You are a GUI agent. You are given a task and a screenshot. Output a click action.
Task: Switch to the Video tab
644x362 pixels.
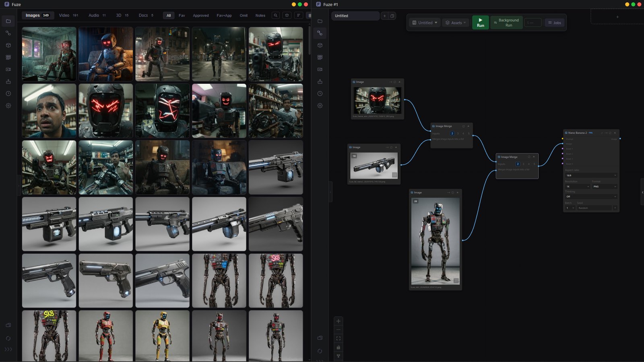pos(68,15)
